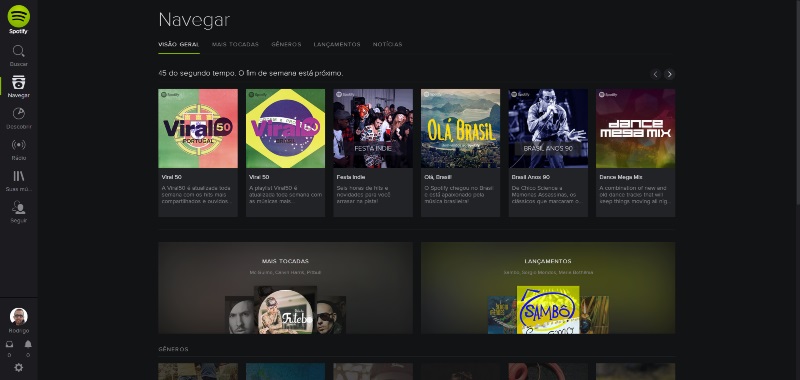Click Dance Mega Mix description text
800x380 pixels.
635,195
